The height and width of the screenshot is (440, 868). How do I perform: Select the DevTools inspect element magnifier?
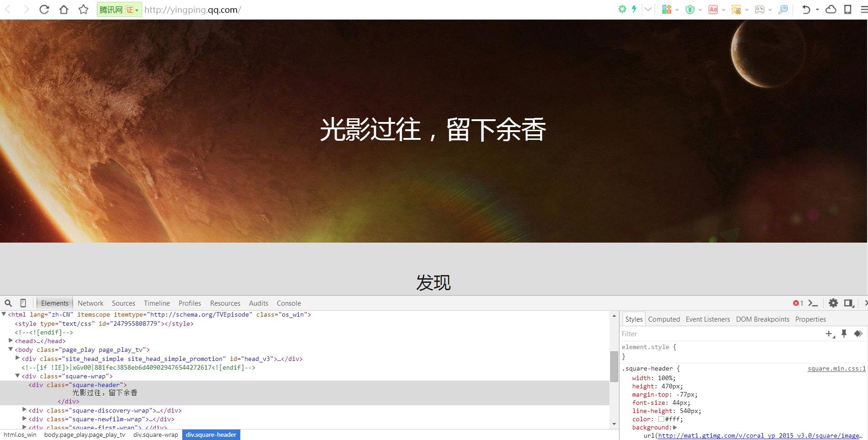(x=8, y=303)
